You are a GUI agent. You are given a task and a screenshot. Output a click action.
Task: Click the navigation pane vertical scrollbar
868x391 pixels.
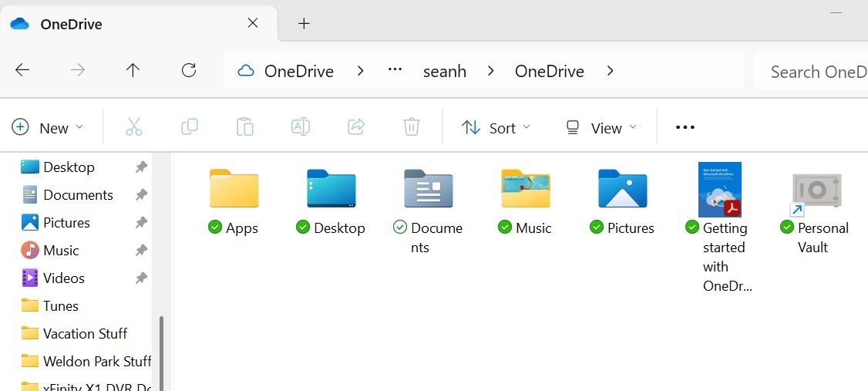[x=162, y=352]
